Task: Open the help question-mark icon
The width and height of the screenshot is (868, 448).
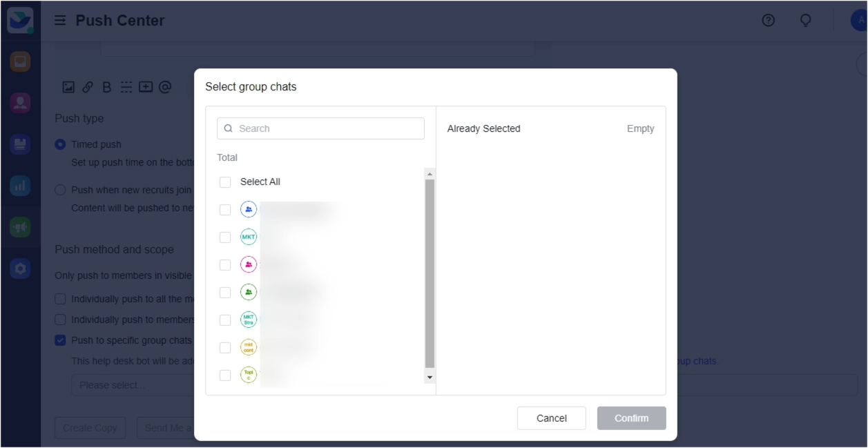Action: pos(768,20)
